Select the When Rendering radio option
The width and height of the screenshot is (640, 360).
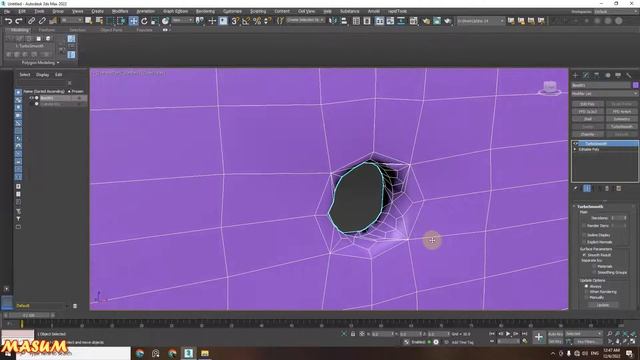(x=587, y=292)
